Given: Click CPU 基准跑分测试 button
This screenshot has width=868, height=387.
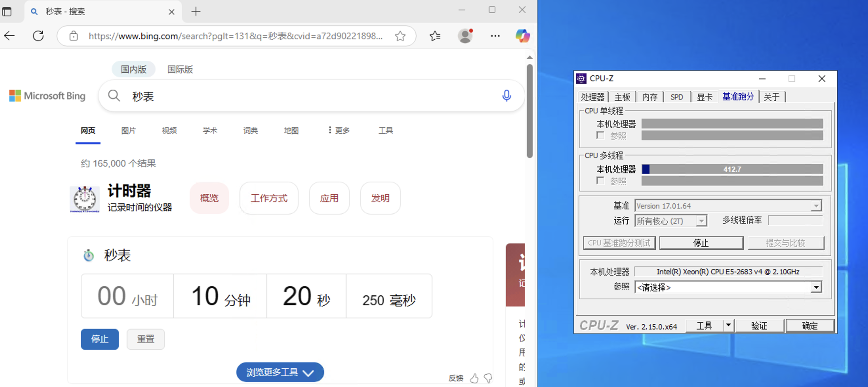Looking at the screenshot, I should point(619,243).
